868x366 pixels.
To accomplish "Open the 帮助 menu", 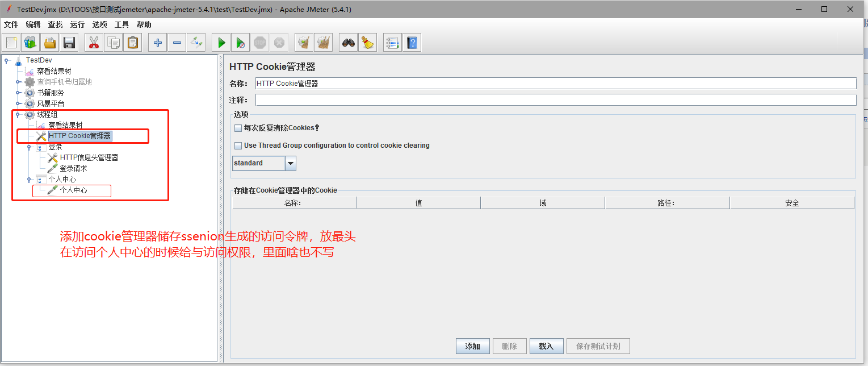I will click(144, 24).
